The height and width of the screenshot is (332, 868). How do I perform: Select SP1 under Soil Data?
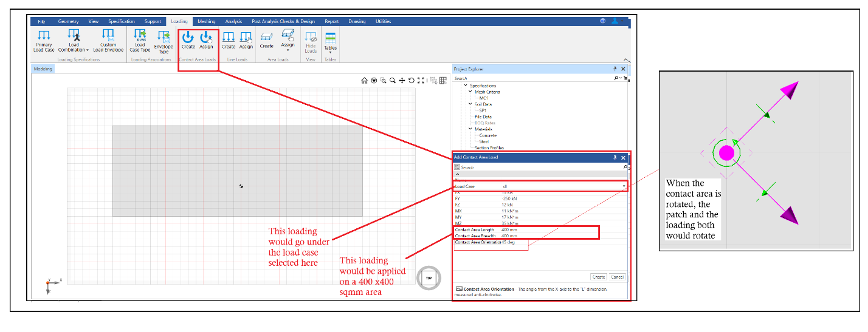click(483, 110)
